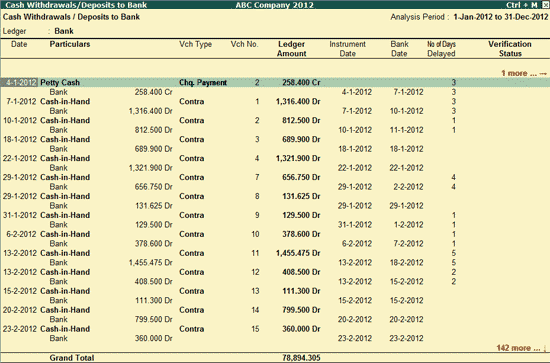Click the Grand Total amount 78,894.305
The height and width of the screenshot is (363, 550).
coord(301,358)
